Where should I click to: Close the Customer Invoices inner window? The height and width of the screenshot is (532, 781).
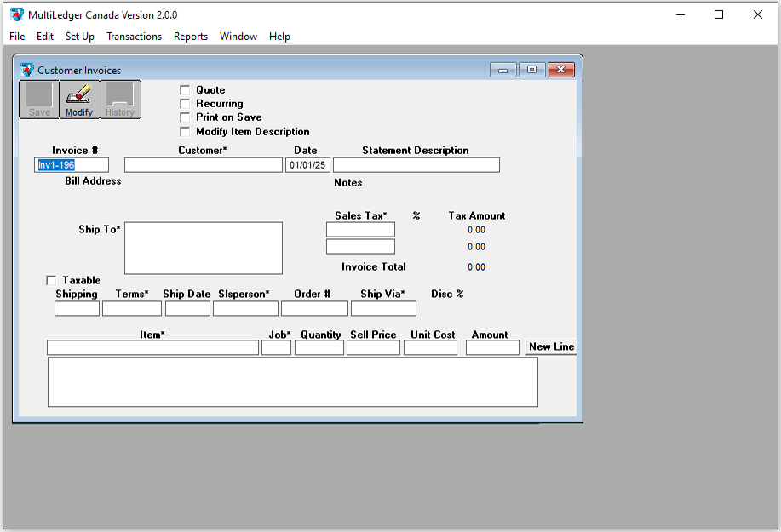560,70
